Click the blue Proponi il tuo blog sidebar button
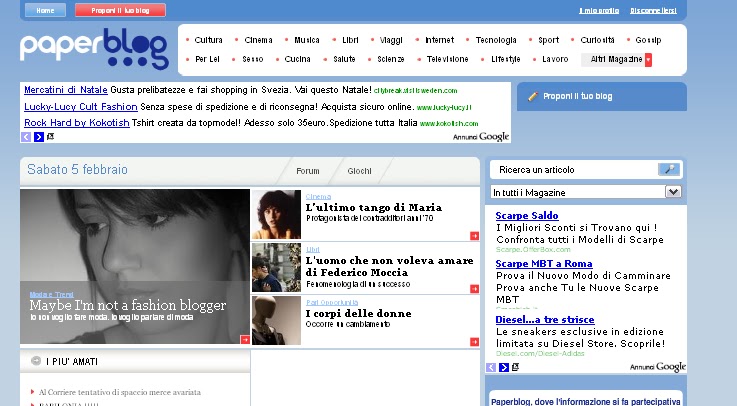737x406 pixels. pos(602,96)
